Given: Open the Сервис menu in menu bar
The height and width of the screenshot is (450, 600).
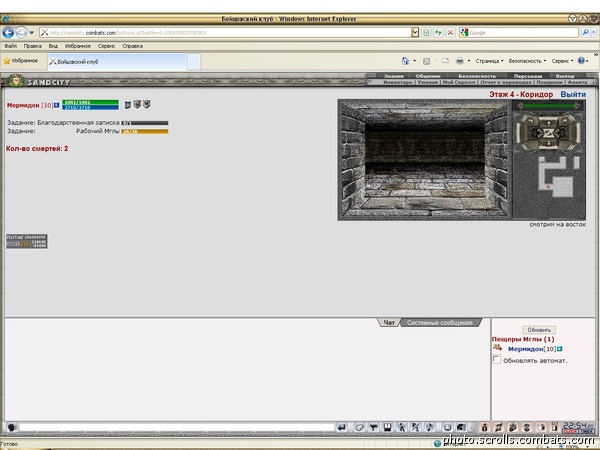Looking at the screenshot, I should (106, 46).
